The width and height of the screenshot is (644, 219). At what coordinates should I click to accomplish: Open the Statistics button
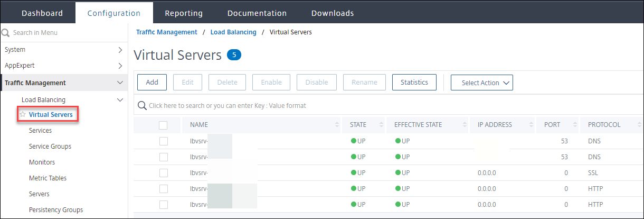[x=414, y=82]
